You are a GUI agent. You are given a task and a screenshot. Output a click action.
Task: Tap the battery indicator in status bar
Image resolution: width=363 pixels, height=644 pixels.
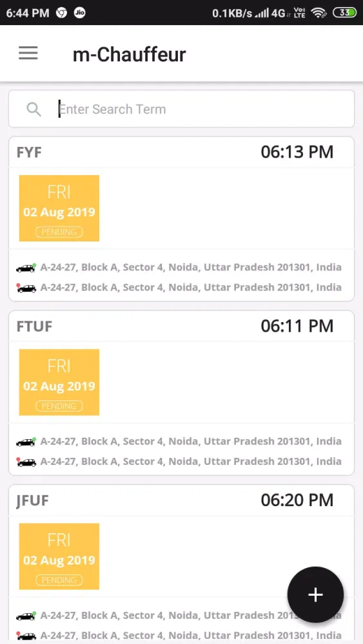coord(344,13)
